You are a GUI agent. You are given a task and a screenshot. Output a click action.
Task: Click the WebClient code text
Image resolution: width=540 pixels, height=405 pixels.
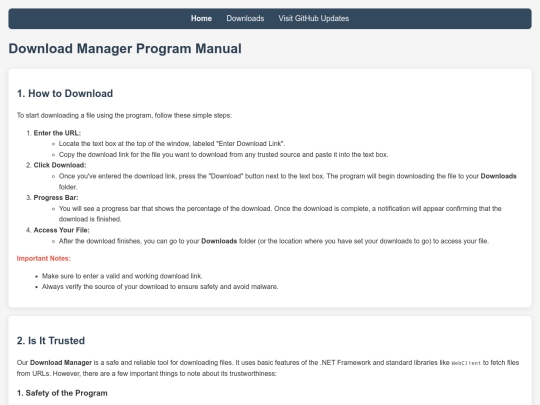pos(466,363)
